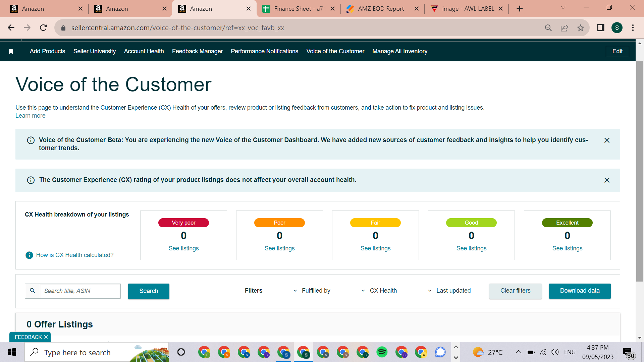
Task: Open How is CX Health calculated link
Action: coord(75,255)
